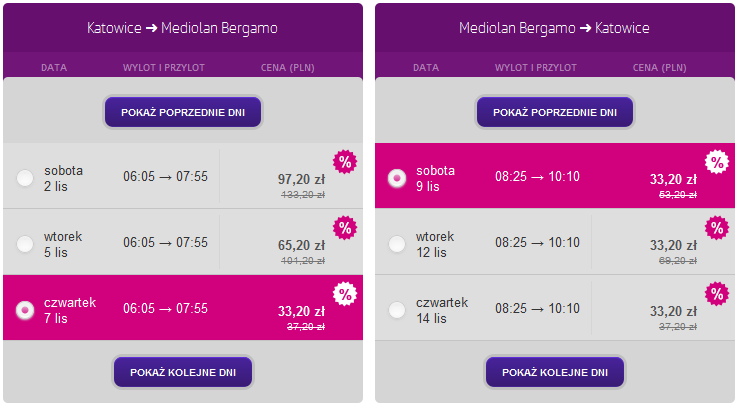The image size is (736, 405).
Task: Choose the wtorek 12 lis radio button
Action: [x=397, y=244]
